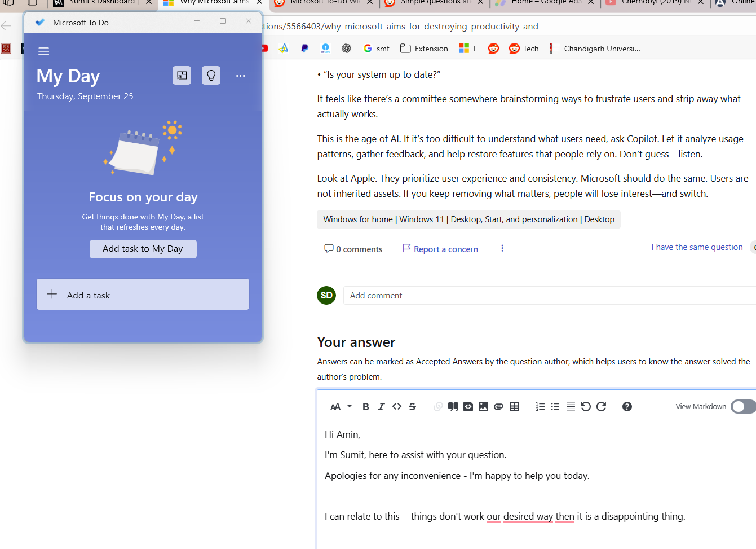
Task: Toggle italic formatting in answer editor
Action: [x=381, y=407]
